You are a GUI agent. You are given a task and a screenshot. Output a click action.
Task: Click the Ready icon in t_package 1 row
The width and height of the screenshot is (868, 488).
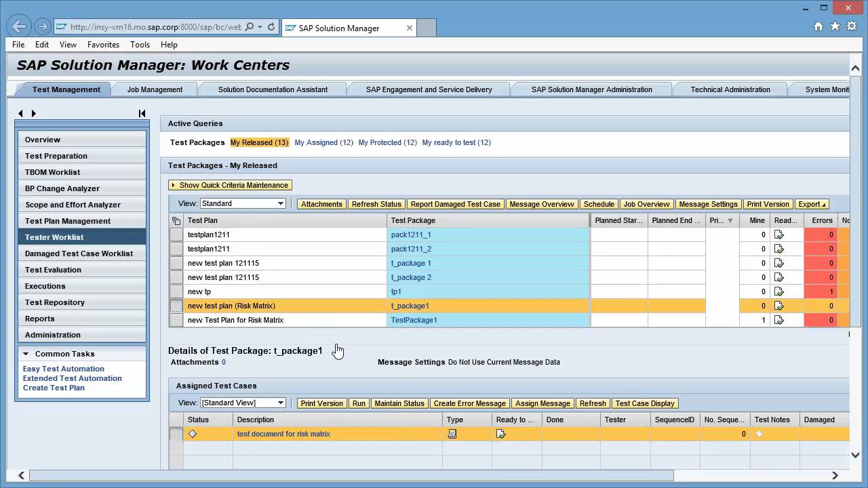(x=778, y=263)
